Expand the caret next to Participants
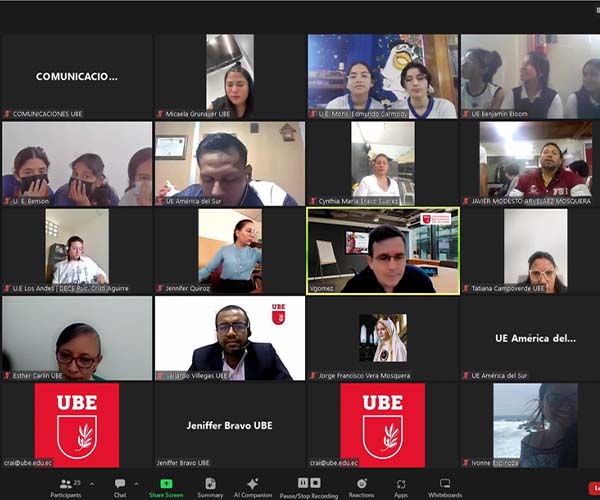The width and height of the screenshot is (600, 500). click(92, 484)
